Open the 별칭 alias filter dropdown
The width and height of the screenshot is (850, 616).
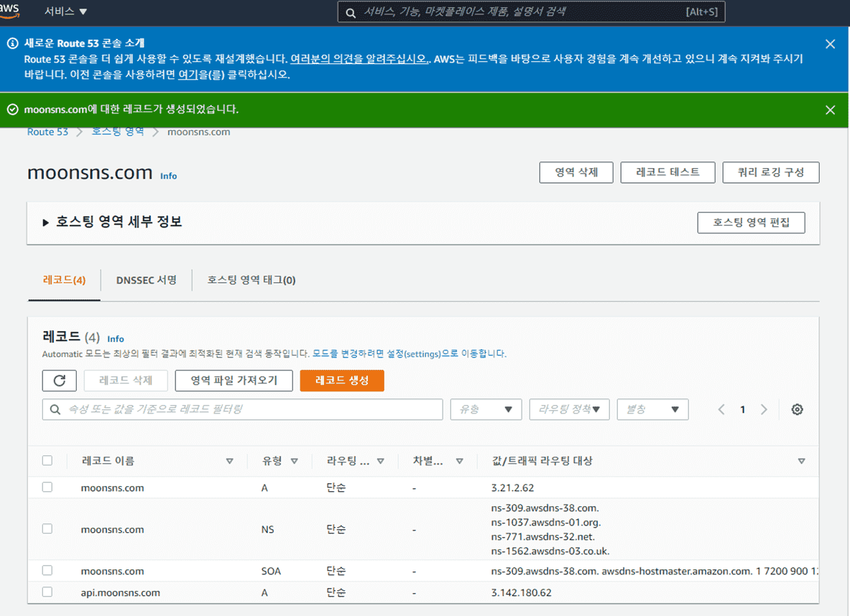pyautogui.click(x=652, y=409)
